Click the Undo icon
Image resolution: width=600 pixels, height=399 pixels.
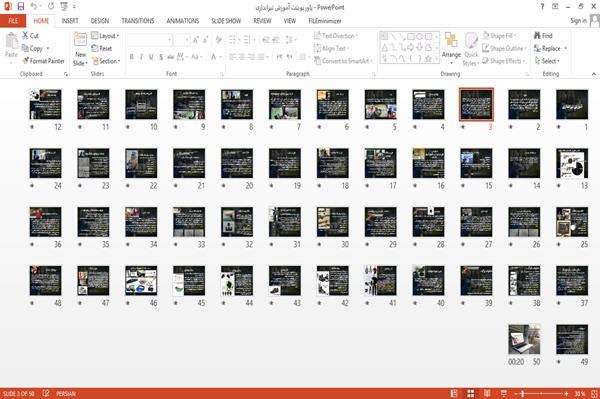[x=34, y=7]
